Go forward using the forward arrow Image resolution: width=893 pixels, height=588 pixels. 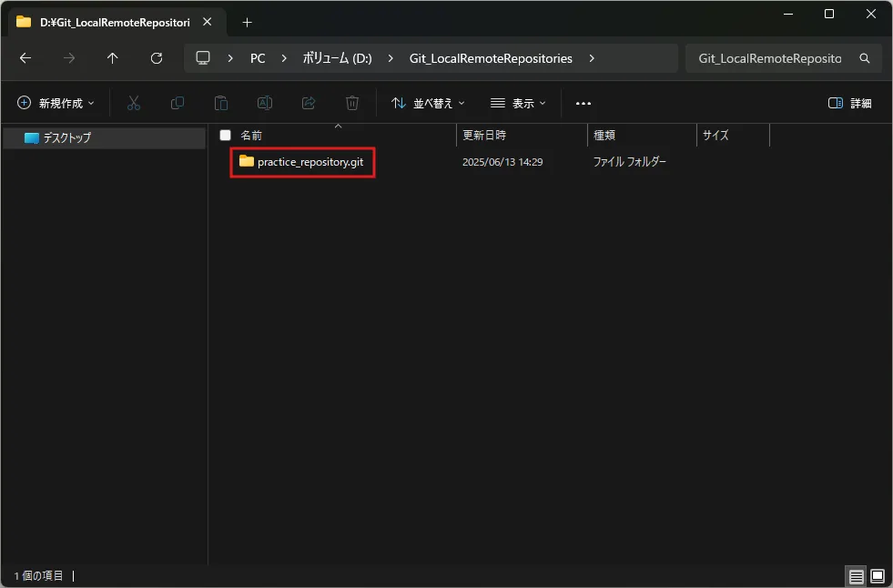69,58
